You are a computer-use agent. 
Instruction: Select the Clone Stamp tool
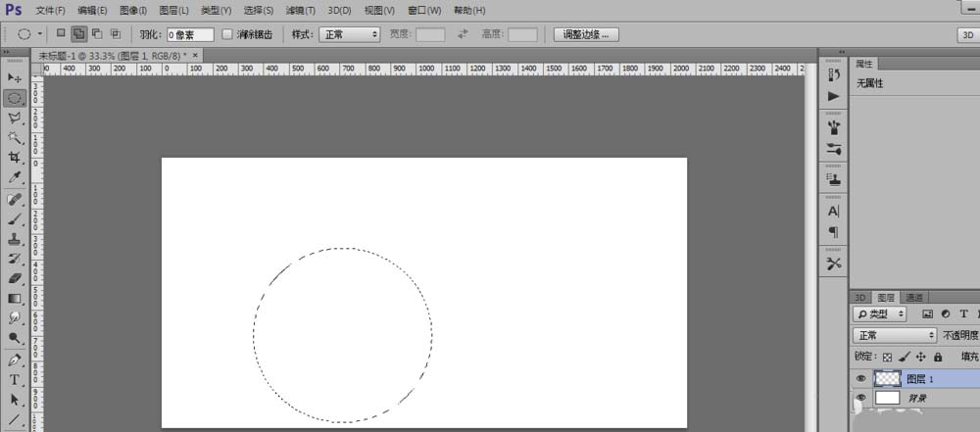[15, 238]
